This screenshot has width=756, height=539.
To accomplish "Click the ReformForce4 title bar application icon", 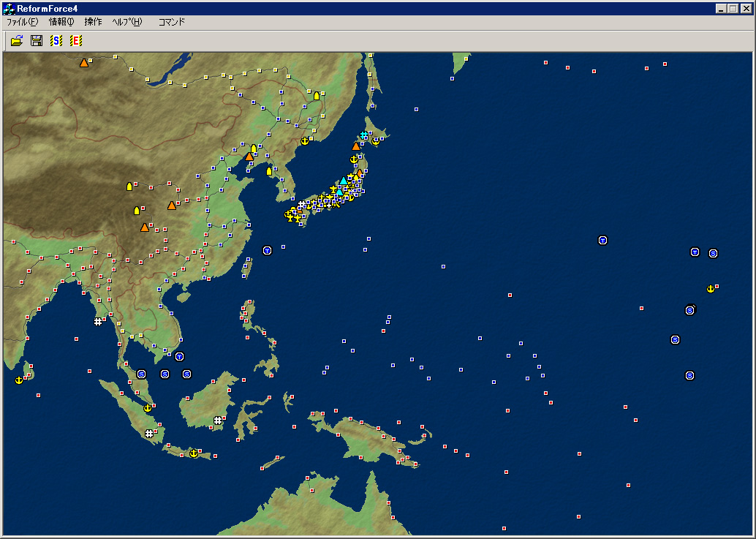I will coord(9,9).
